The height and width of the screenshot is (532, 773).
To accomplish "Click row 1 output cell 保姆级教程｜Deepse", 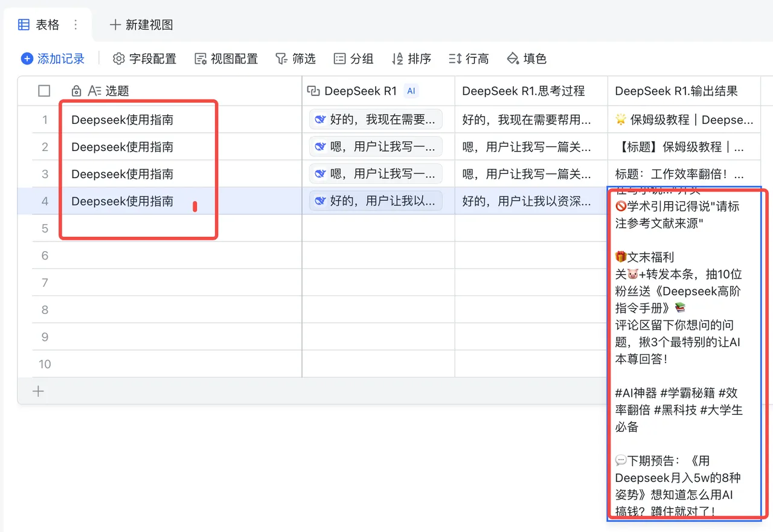I will click(x=684, y=120).
